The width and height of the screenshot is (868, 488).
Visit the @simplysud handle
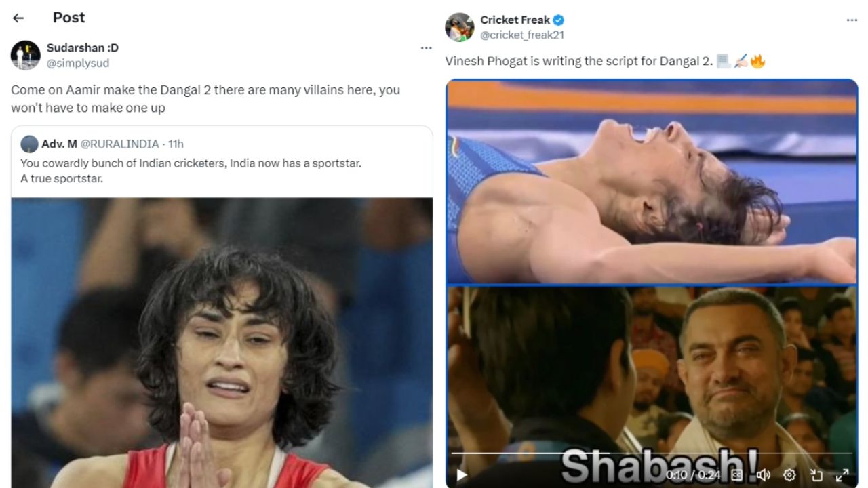click(78, 63)
